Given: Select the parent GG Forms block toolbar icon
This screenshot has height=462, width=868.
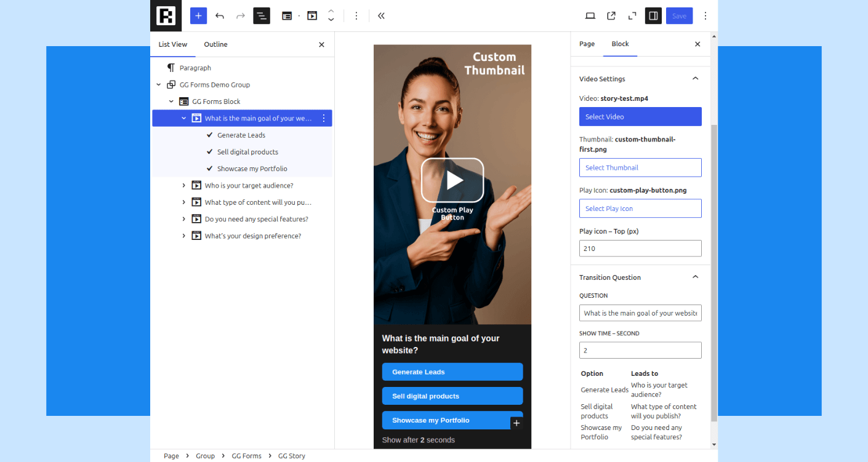Looking at the screenshot, I should click(x=287, y=16).
